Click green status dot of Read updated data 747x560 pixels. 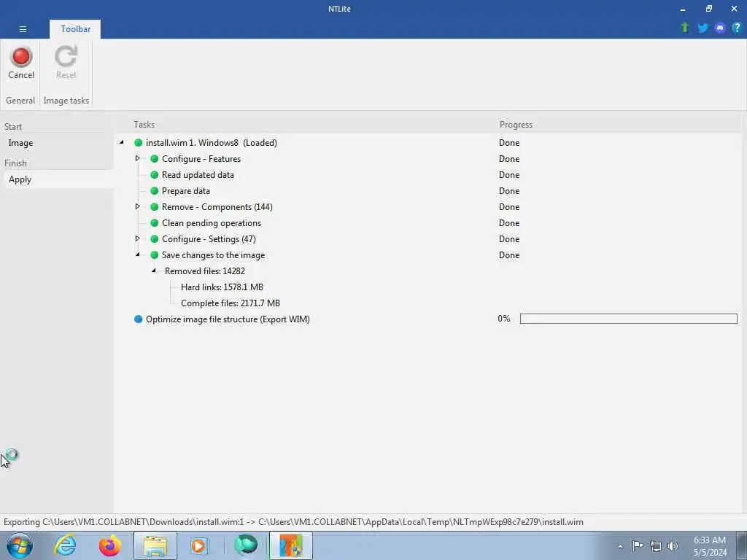point(155,175)
